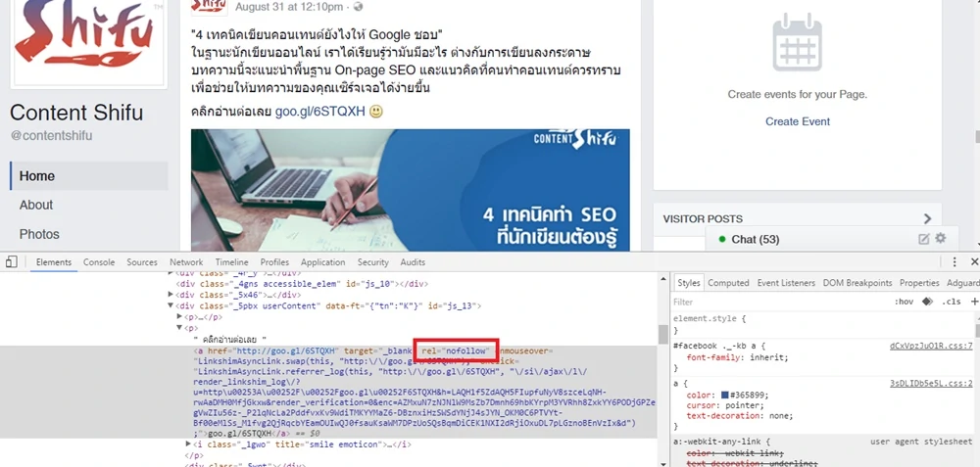Open the Event Listeners tab
This screenshot has width=980, height=467.
[x=786, y=283]
